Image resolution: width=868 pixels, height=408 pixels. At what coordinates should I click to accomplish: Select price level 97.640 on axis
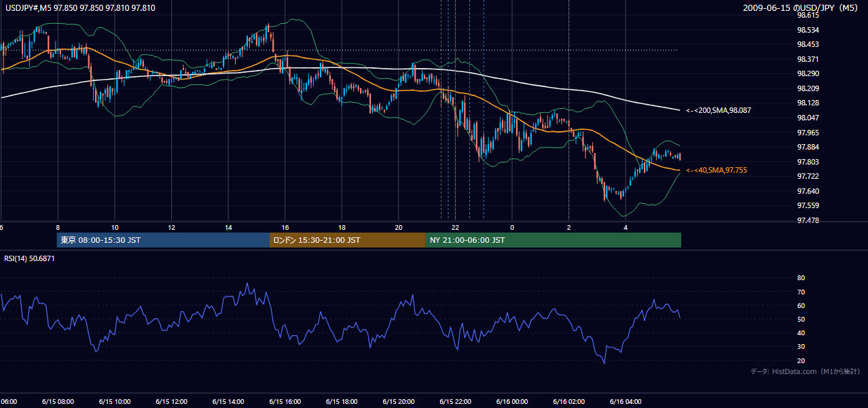[808, 191]
